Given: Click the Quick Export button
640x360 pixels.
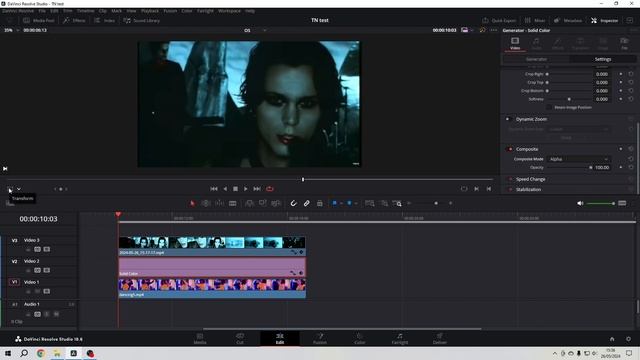Looking at the screenshot, I should tap(499, 20).
